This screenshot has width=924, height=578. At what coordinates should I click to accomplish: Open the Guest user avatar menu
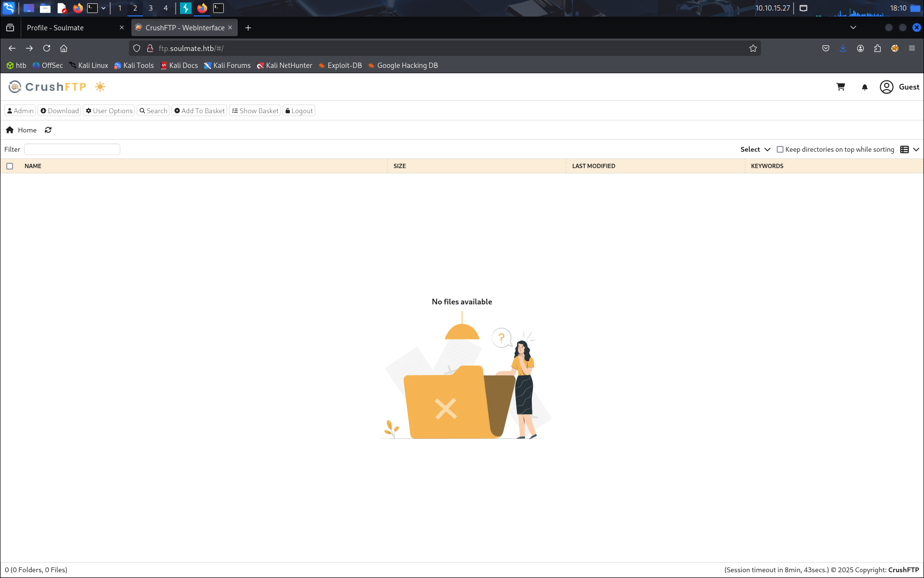click(886, 87)
